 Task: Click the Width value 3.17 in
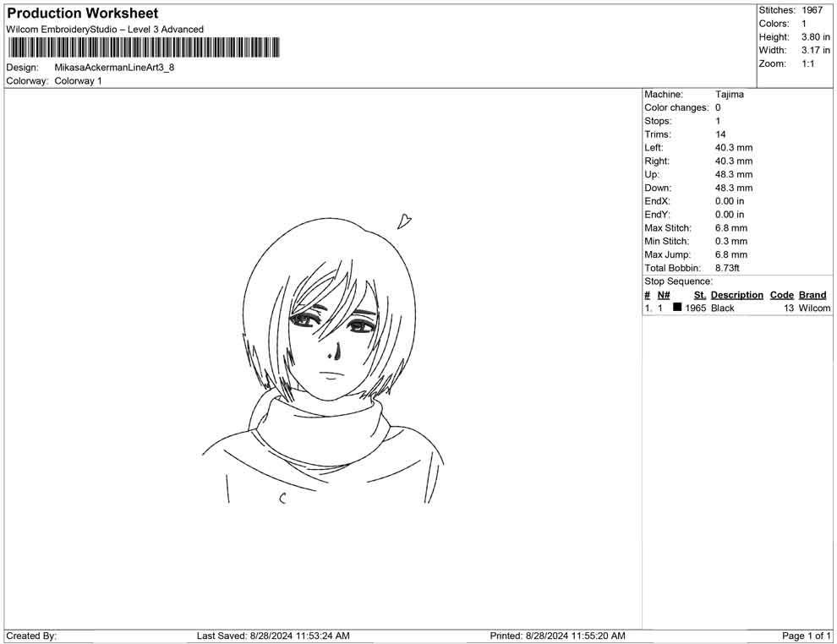pos(816,50)
